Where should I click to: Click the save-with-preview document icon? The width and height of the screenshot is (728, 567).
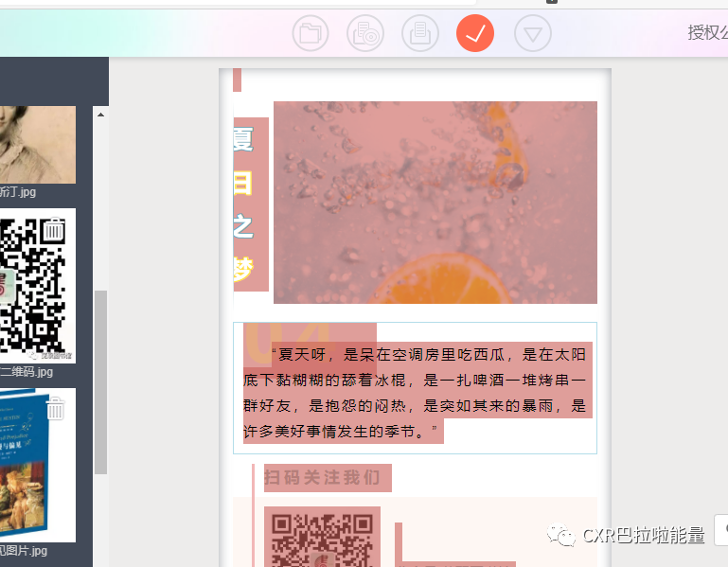(x=365, y=33)
